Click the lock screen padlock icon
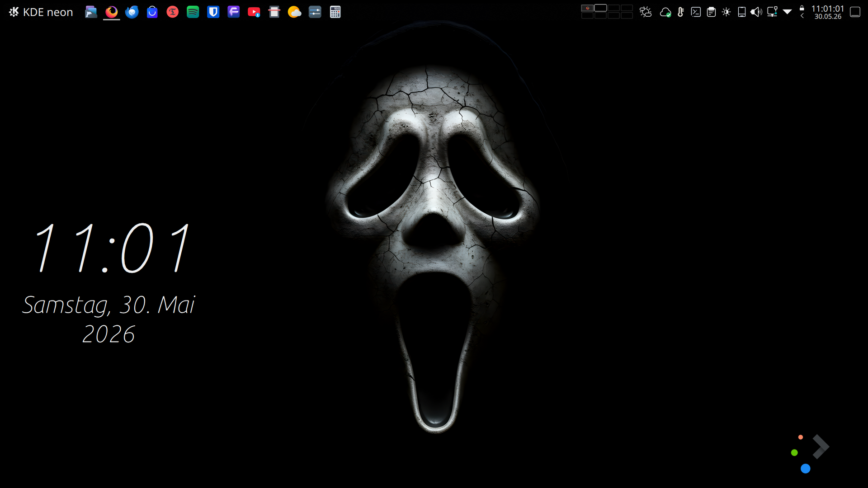The image size is (868, 488). click(802, 8)
